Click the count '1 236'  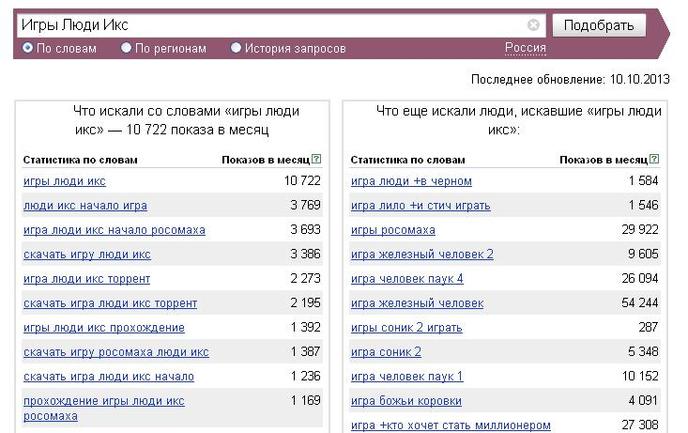pos(305,376)
